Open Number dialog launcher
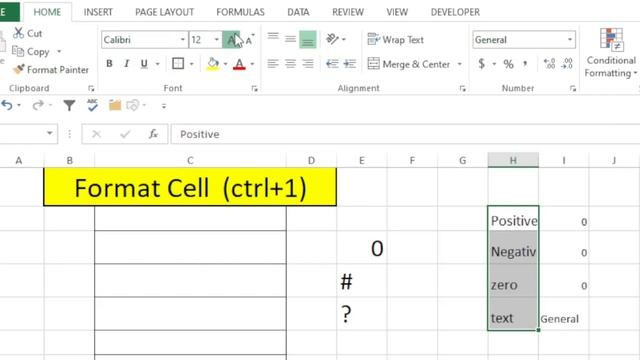 [573, 88]
